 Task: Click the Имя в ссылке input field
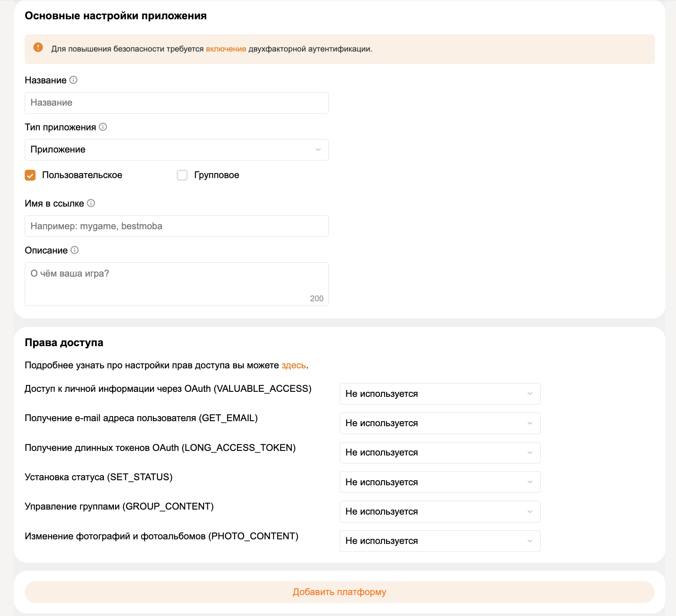(x=176, y=226)
